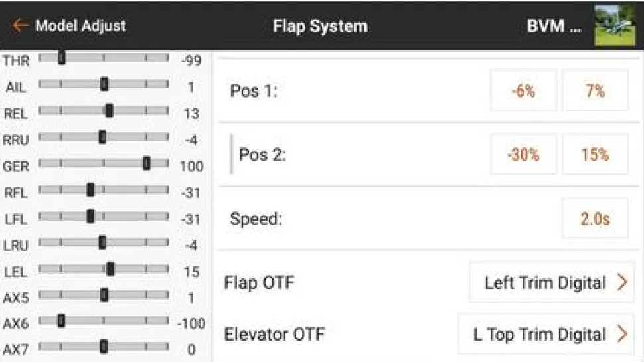Click the Elevator OTF chevron arrow

(622, 334)
